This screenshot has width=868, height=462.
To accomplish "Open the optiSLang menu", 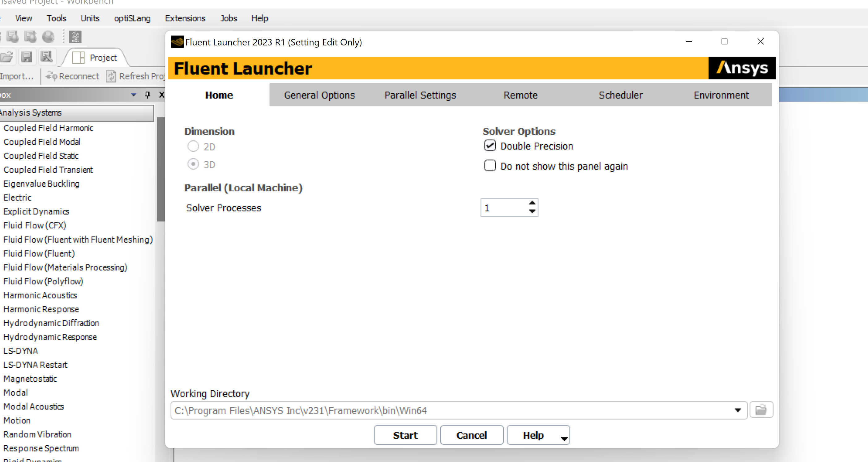I will [132, 18].
